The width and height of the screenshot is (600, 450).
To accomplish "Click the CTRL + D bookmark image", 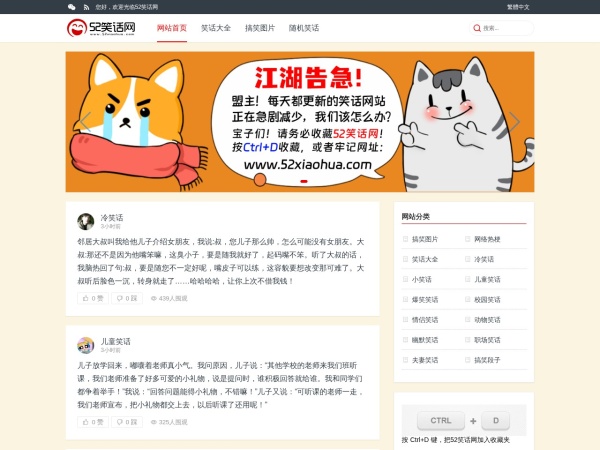I will point(464,420).
